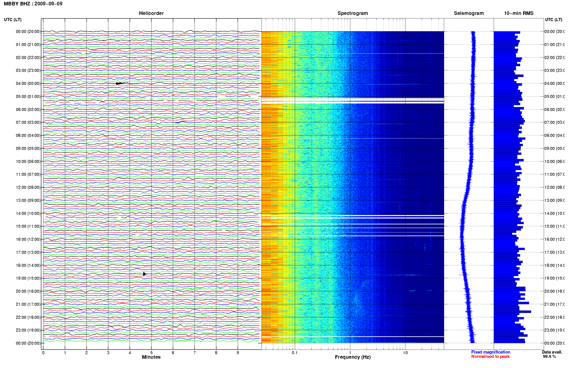Click the left UTC (LT) axis label
This screenshot has width=588, height=368.
tap(13, 20)
